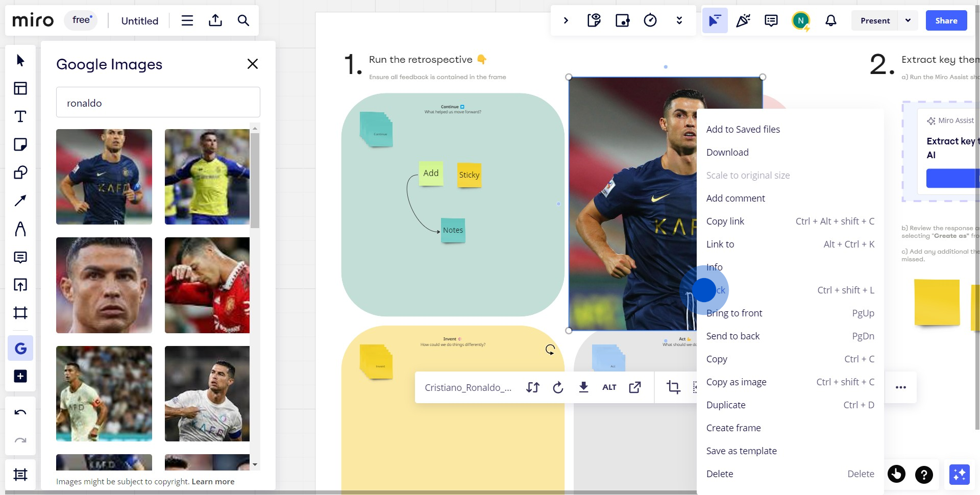
Task: Click ALT text button
Action: pyautogui.click(x=609, y=387)
